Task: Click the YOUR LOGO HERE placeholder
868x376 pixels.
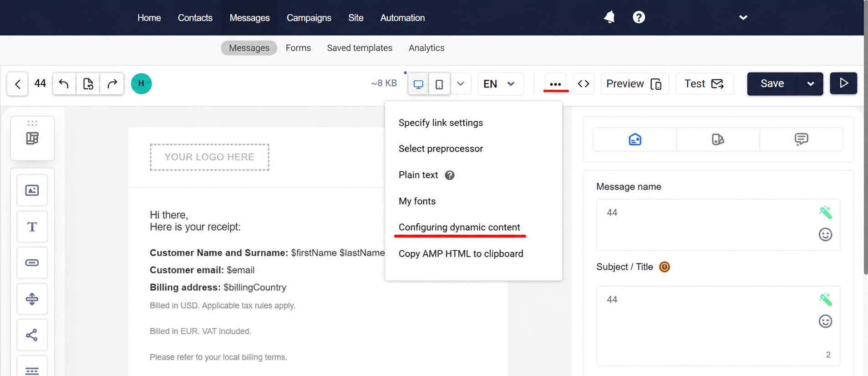Action: 209,157
